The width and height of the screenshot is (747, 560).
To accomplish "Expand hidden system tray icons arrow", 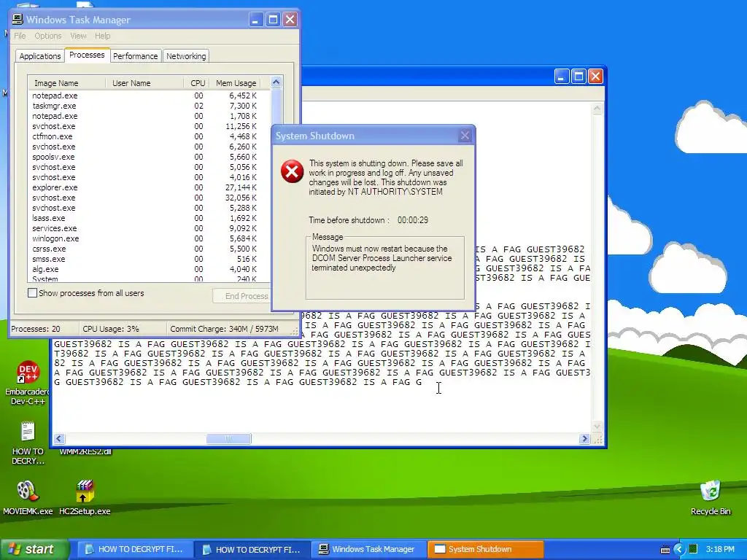I will pos(679,550).
